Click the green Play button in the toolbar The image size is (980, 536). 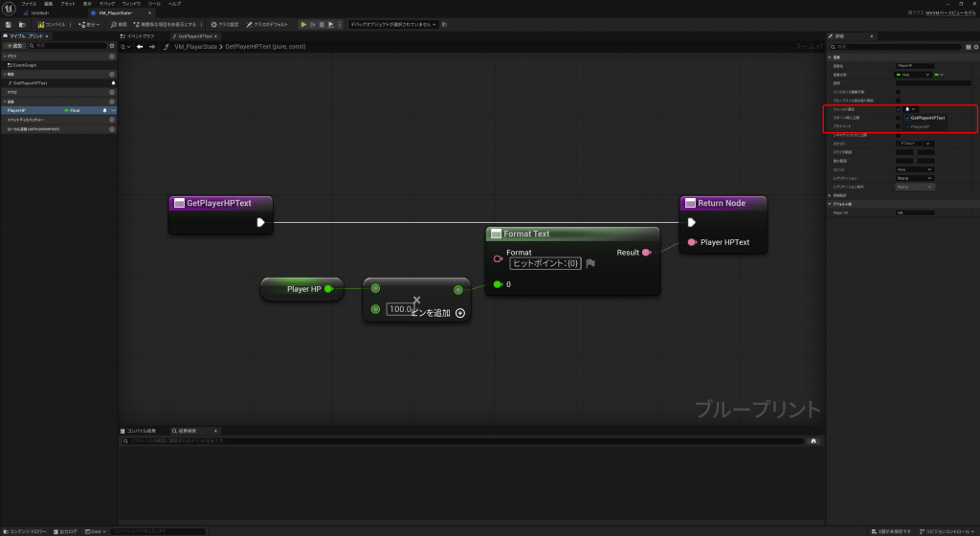304,24
